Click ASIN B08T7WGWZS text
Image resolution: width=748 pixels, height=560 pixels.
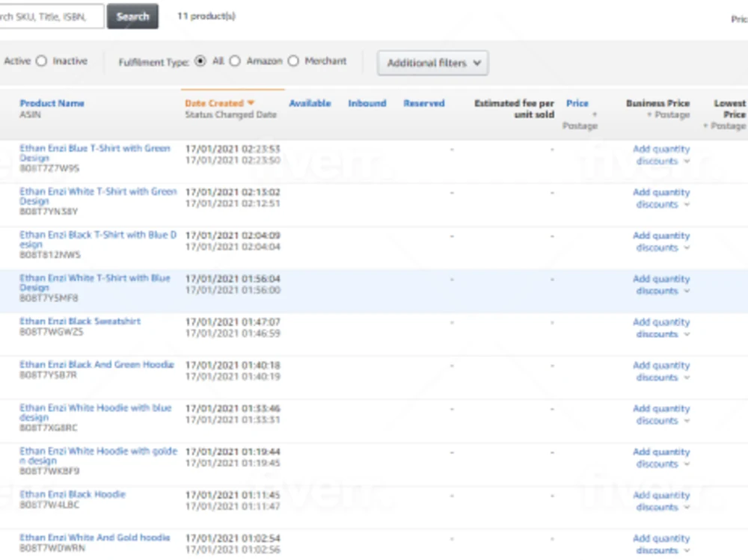51,332
